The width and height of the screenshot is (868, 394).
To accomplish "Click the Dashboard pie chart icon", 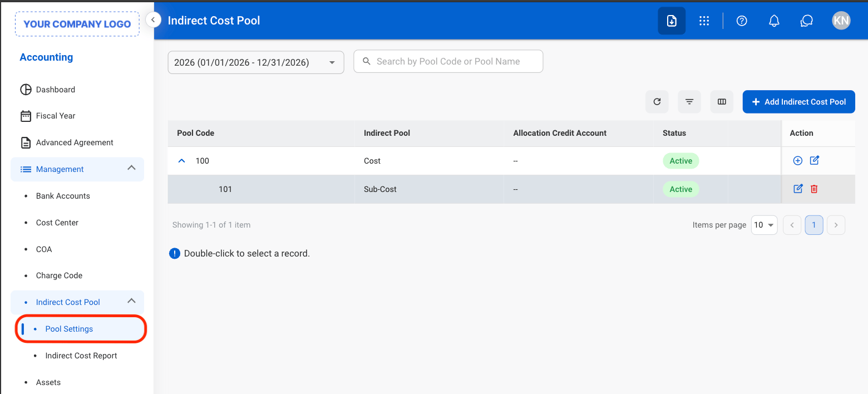I will tap(26, 90).
